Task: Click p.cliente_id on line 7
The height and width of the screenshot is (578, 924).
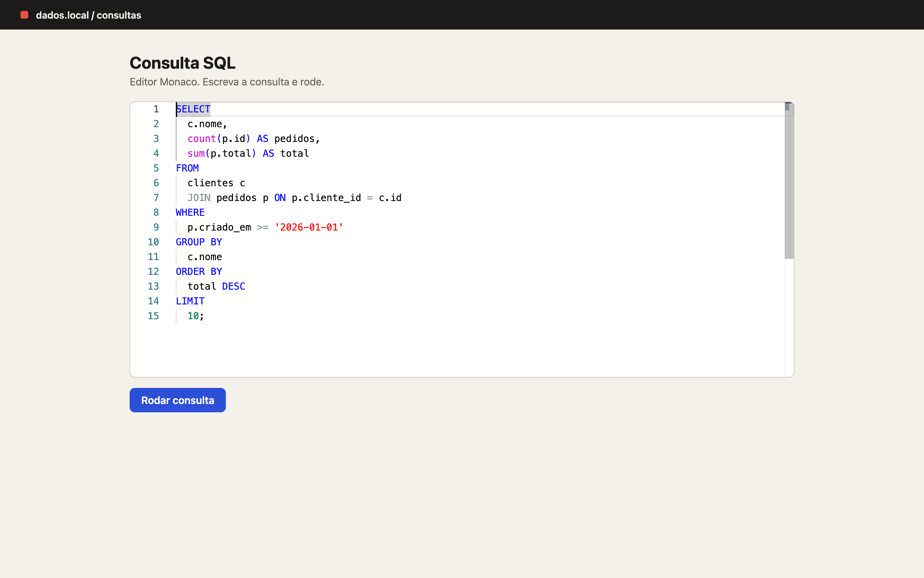Action: click(x=327, y=198)
